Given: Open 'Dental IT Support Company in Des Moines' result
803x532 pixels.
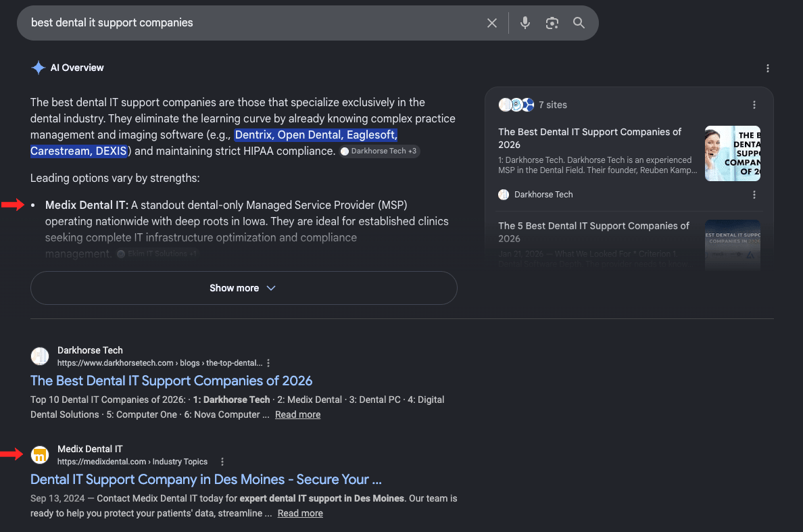Looking at the screenshot, I should pyautogui.click(x=206, y=479).
